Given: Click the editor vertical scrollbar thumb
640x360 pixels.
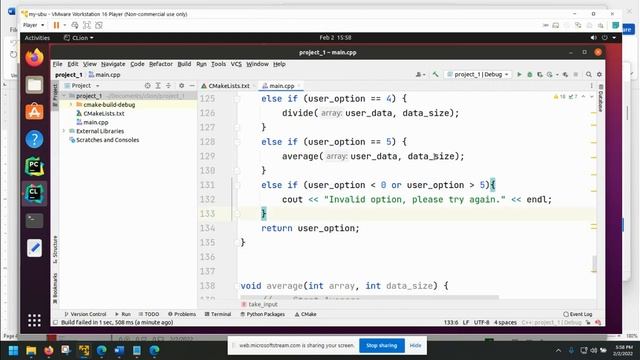Looking at the screenshot, I should (594, 264).
